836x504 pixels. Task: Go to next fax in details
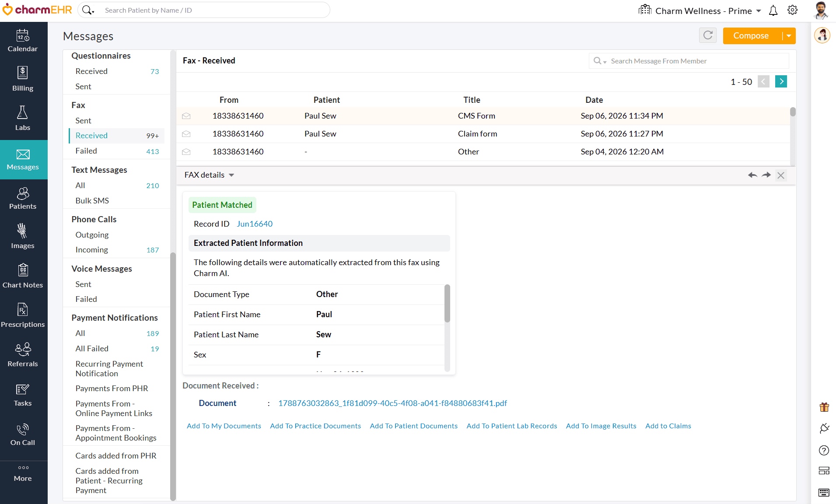click(x=766, y=175)
